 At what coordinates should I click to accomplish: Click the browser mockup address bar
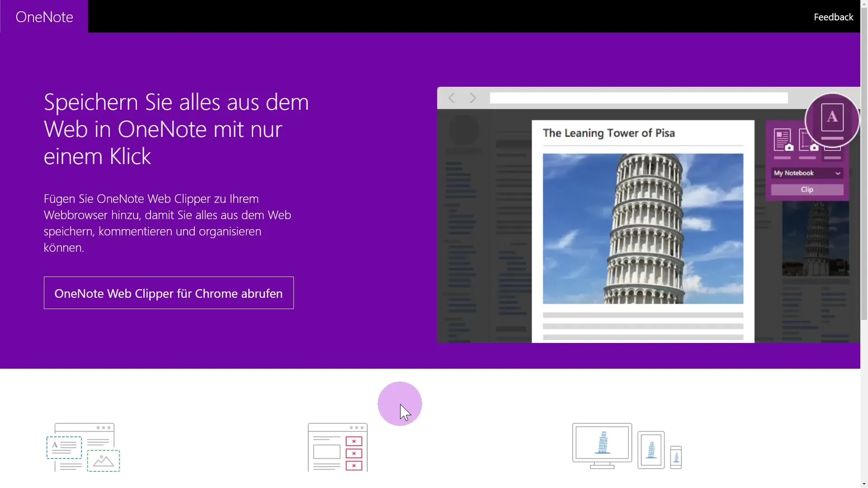[638, 98]
